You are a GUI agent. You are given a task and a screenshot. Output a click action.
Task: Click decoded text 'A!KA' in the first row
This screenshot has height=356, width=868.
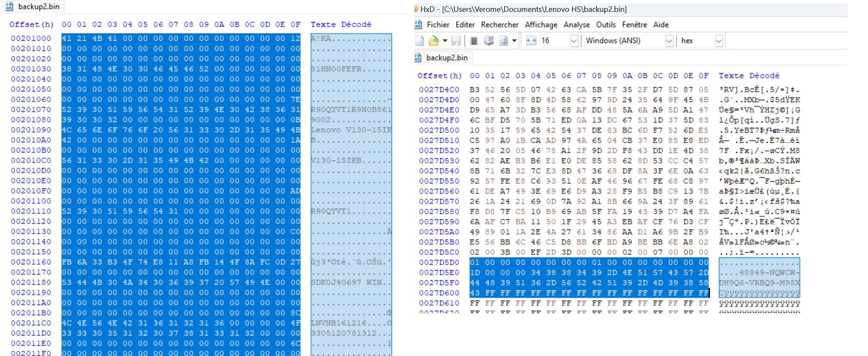coord(321,39)
